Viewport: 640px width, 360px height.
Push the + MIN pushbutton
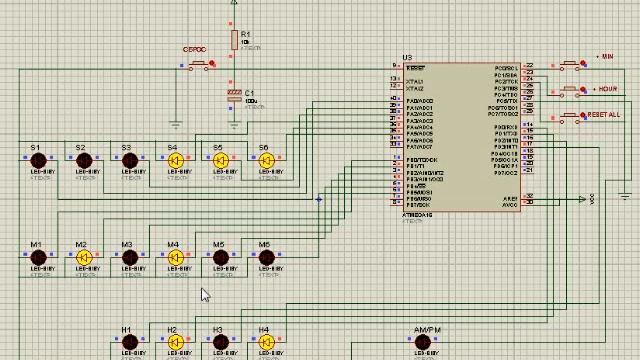570,65
